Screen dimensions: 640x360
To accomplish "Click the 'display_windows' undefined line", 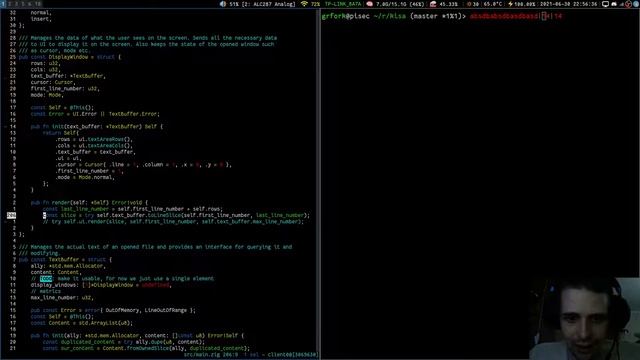I will [101, 285].
